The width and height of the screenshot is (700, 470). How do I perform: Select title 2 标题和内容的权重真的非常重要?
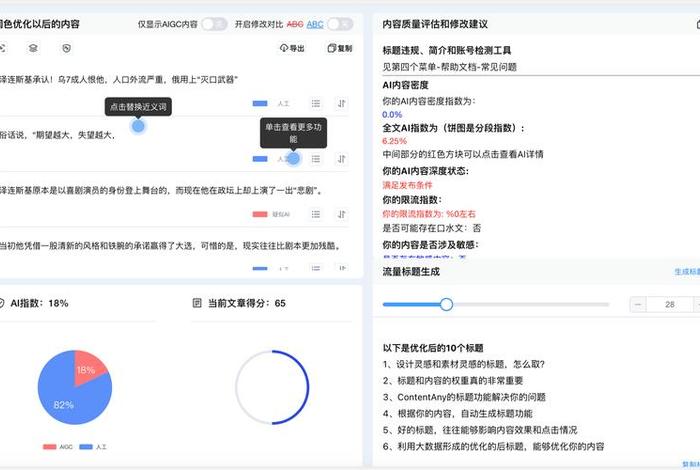point(453,381)
